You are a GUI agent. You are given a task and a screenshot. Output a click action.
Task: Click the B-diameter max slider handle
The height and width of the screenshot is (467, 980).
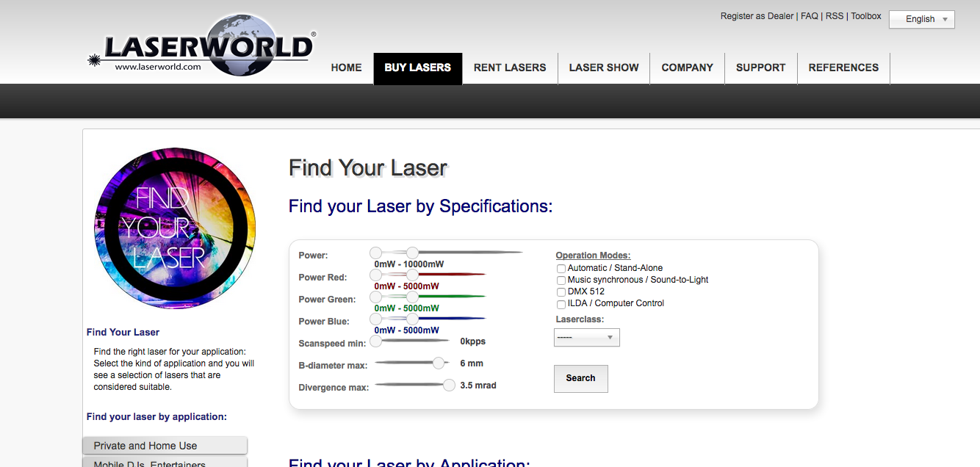(439, 363)
